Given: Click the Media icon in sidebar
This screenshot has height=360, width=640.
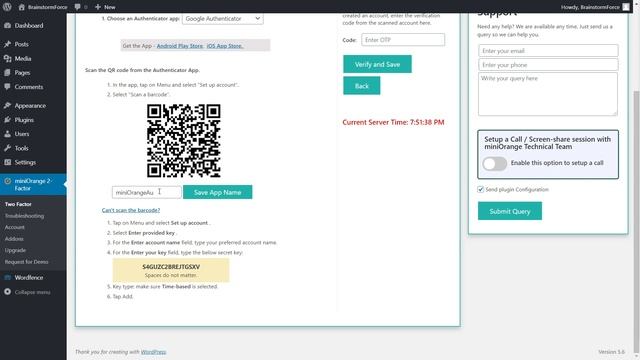Looking at the screenshot, I should tap(7, 58).
